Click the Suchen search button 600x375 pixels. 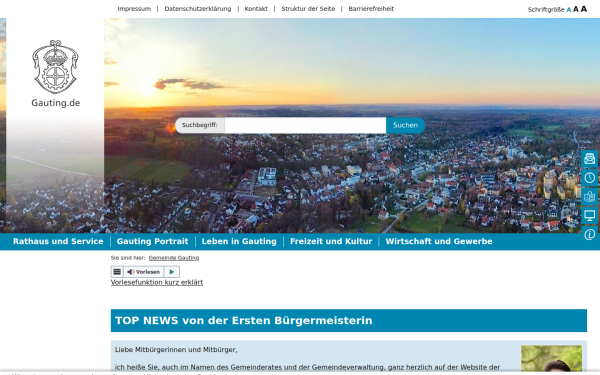tap(405, 125)
